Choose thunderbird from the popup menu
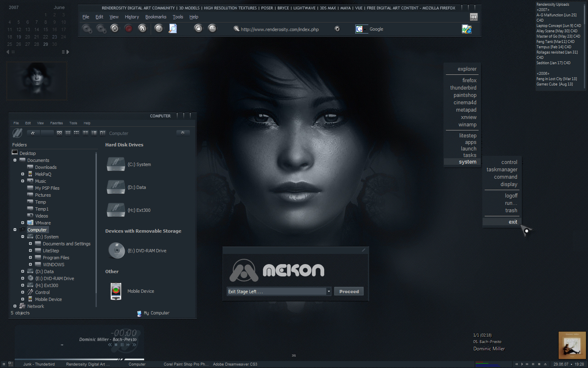Screen dimensions: 588x368 click(x=463, y=88)
